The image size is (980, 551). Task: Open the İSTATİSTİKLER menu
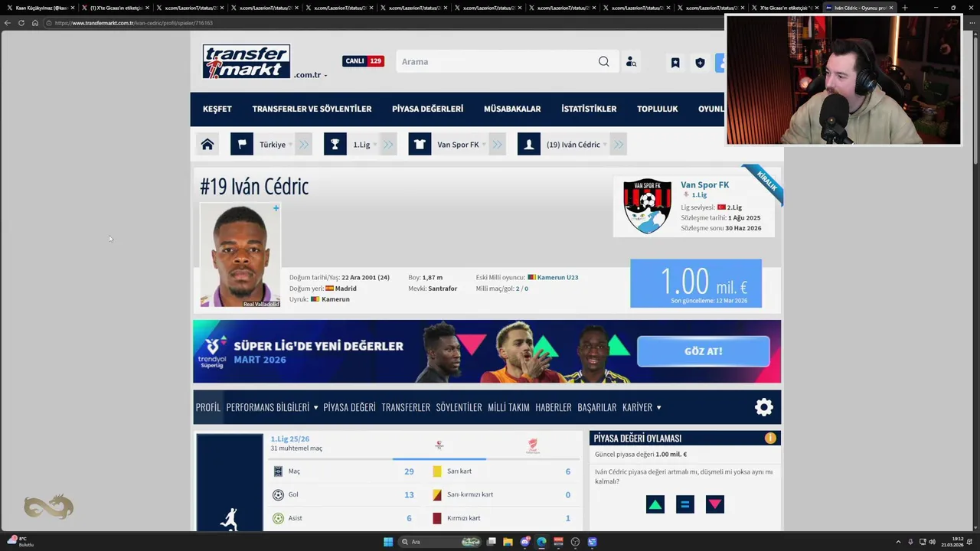pyautogui.click(x=589, y=109)
